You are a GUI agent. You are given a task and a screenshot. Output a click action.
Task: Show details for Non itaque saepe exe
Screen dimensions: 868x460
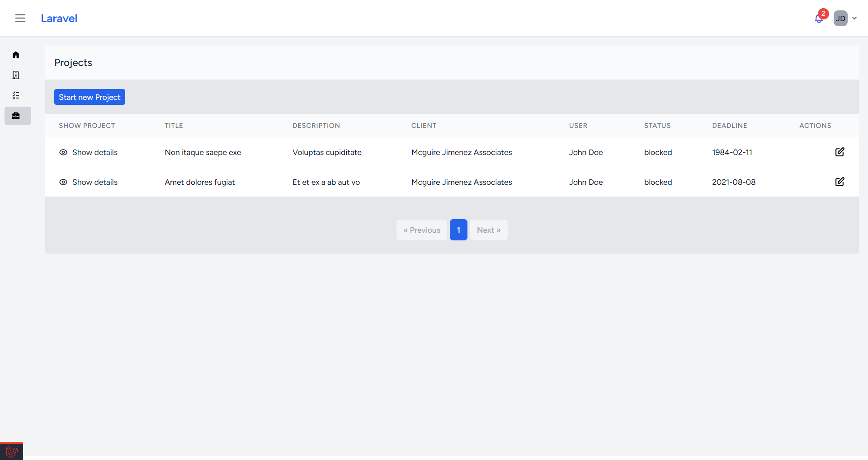point(88,152)
